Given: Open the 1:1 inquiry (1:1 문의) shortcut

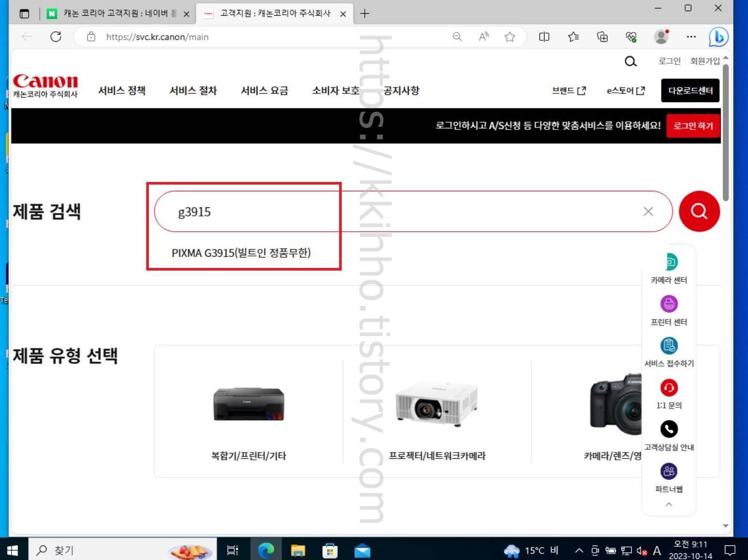Looking at the screenshot, I should click(x=669, y=394).
